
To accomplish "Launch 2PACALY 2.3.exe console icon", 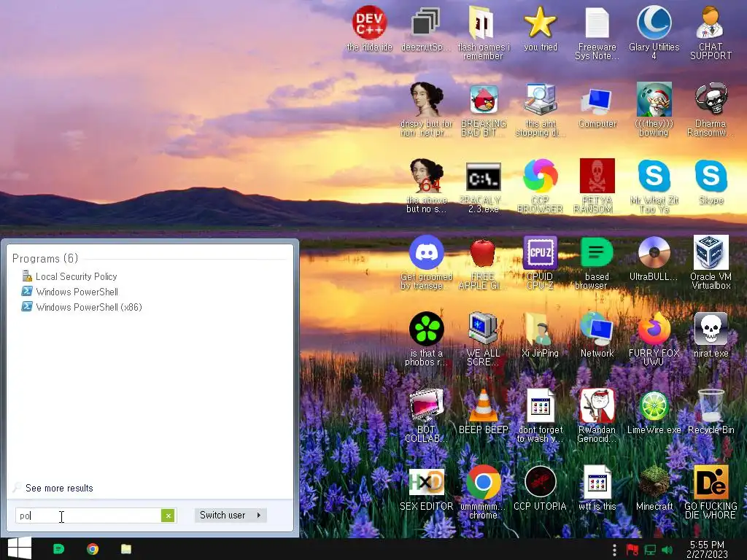I will click(x=483, y=176).
